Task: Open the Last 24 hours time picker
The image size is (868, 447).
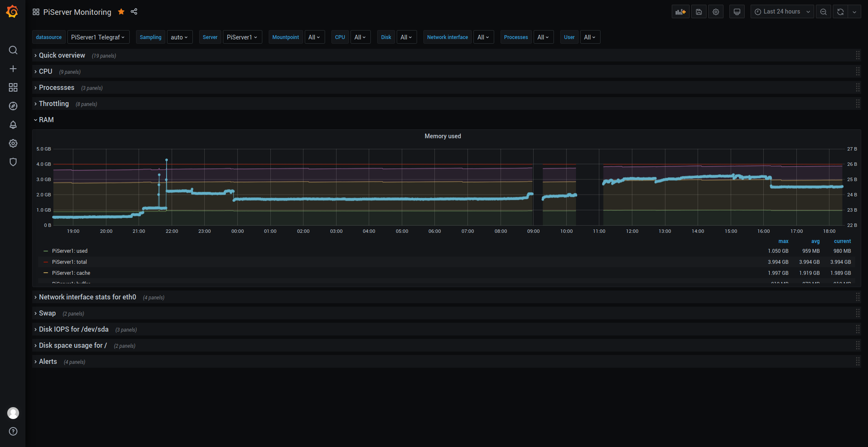Action: [782, 12]
